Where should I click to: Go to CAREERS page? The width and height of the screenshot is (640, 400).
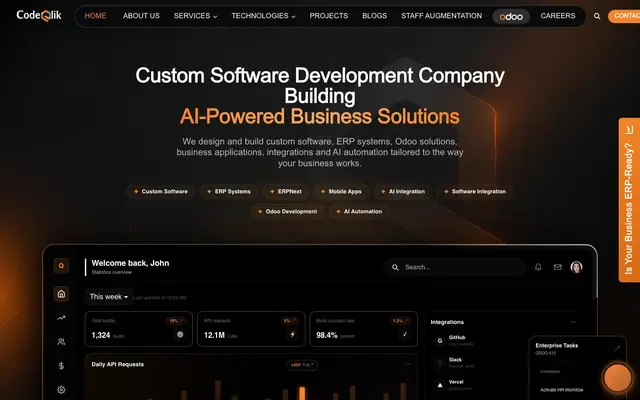click(x=558, y=16)
